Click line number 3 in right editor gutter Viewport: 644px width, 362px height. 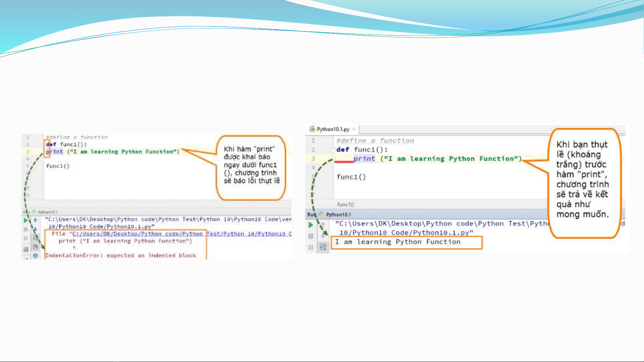point(313,159)
